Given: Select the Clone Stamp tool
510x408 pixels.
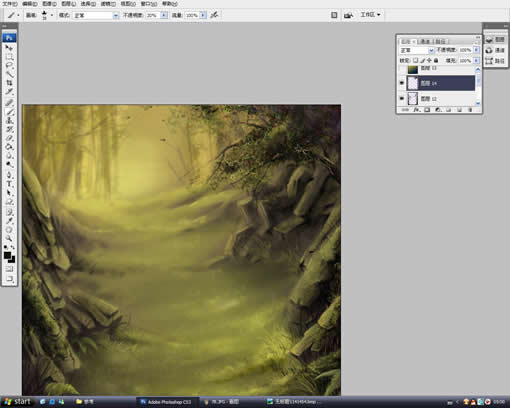Looking at the screenshot, I should [9, 120].
